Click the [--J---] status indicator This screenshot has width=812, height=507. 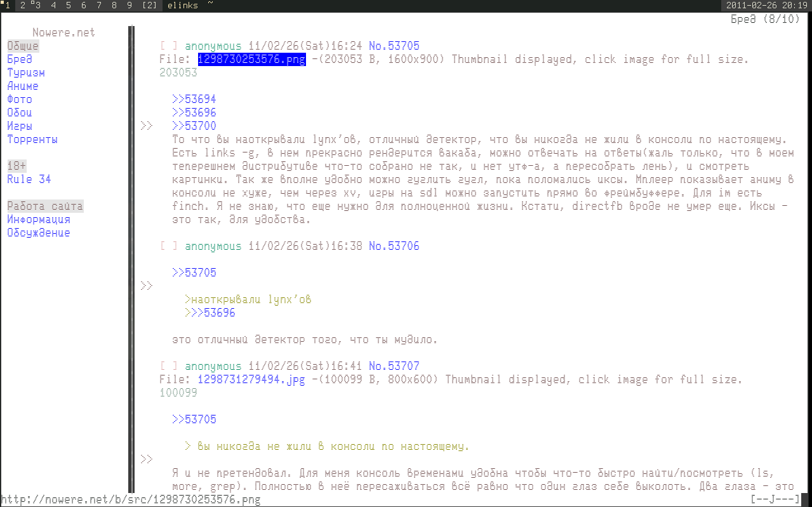775,500
